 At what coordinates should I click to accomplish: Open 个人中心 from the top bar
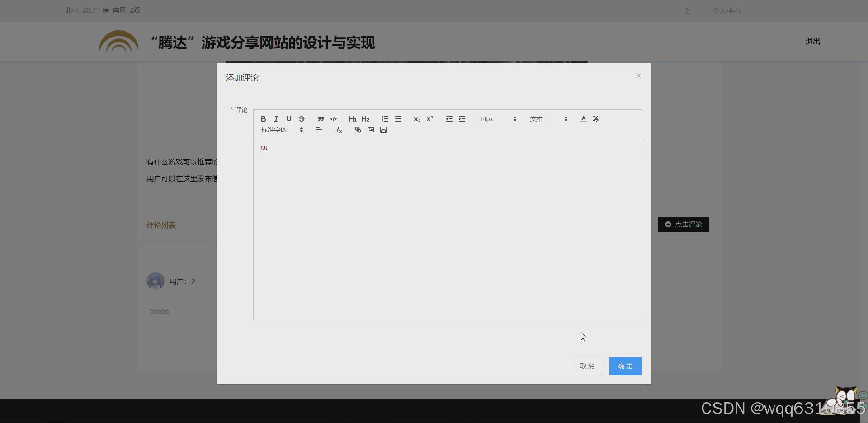(726, 10)
